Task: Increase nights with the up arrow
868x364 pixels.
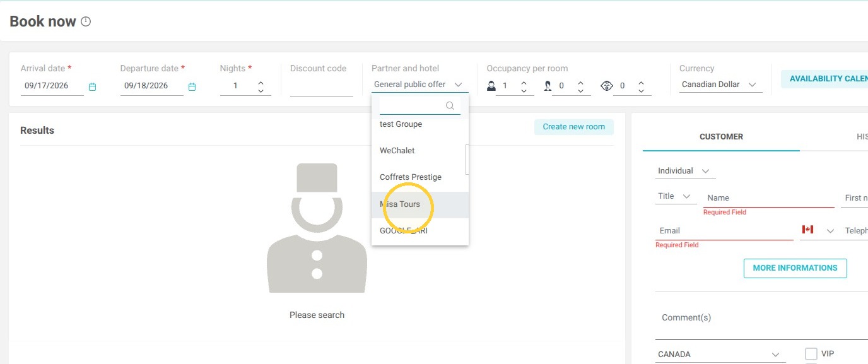Action: pos(261,81)
